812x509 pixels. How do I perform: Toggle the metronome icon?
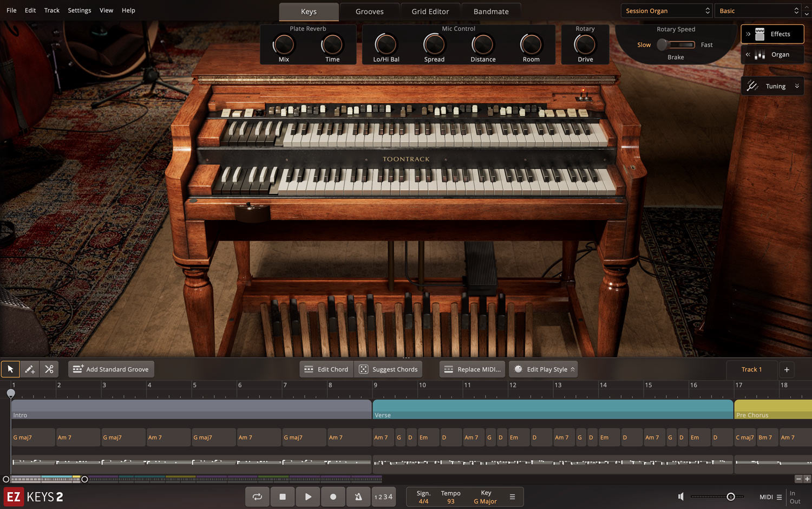(358, 497)
